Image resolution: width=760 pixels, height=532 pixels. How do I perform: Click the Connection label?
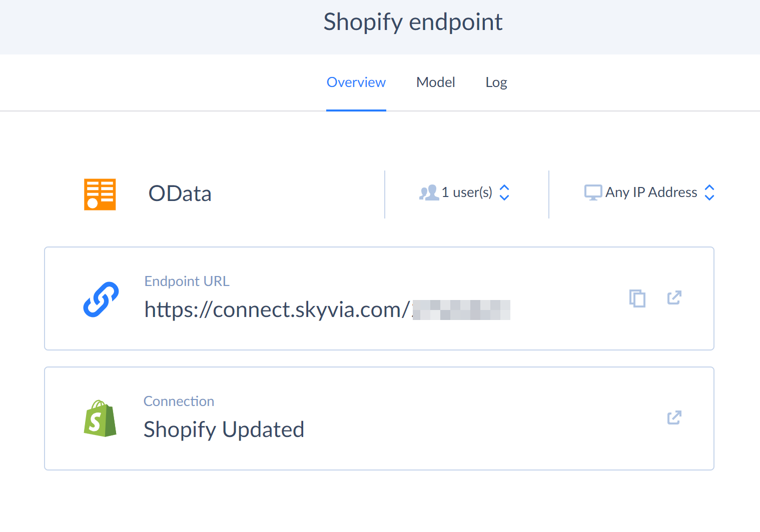pos(179,401)
